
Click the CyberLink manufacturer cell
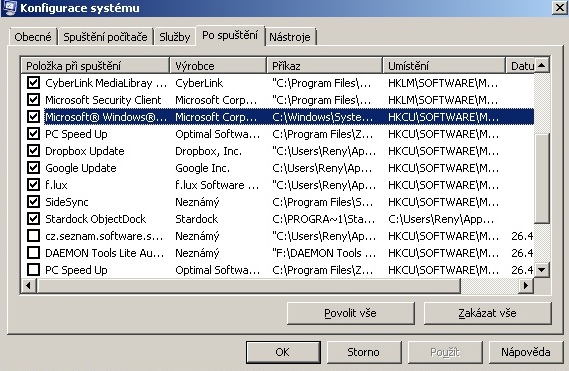[x=199, y=83]
